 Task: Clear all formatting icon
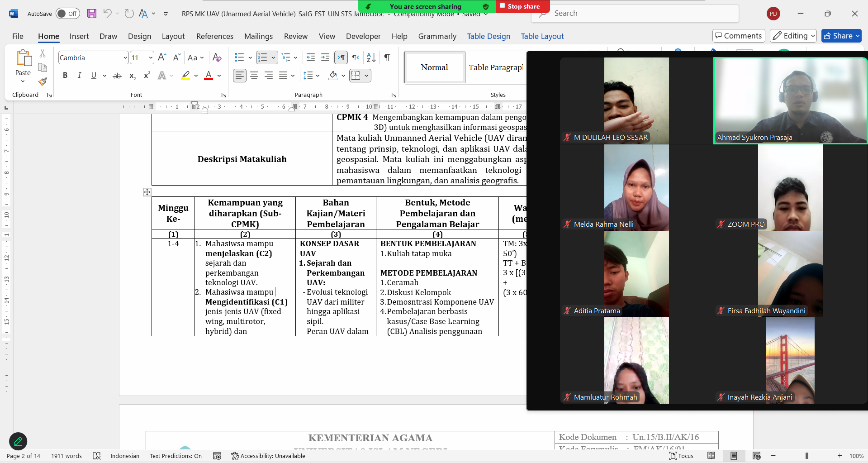tap(217, 57)
